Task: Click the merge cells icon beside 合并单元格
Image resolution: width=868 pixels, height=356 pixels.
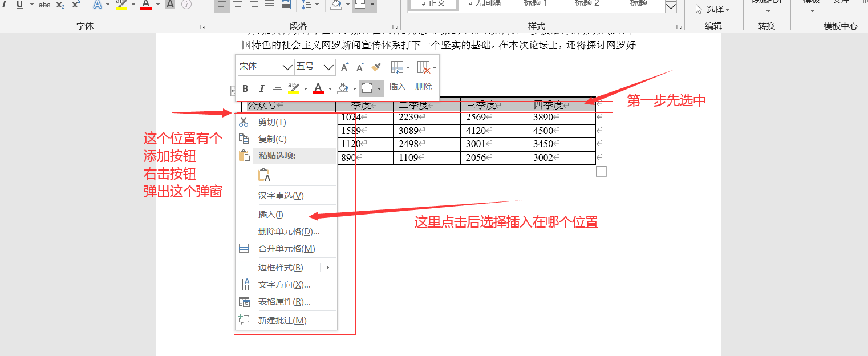Action: 244,248
